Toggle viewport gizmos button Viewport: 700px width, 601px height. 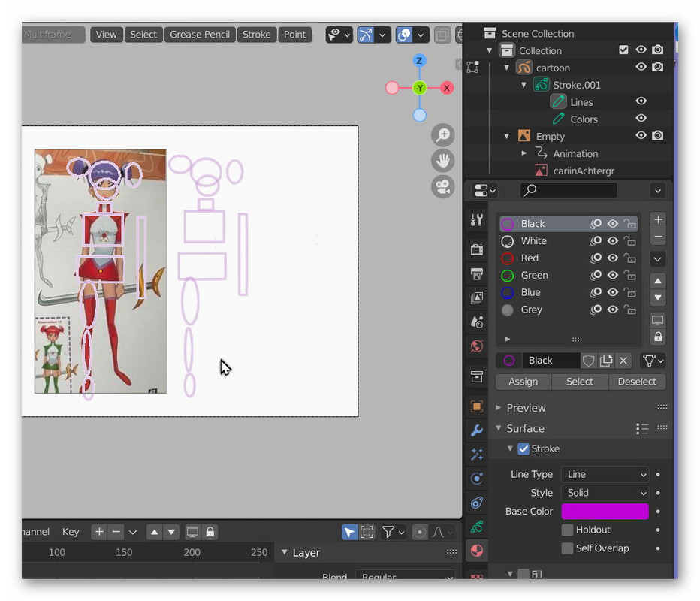365,35
